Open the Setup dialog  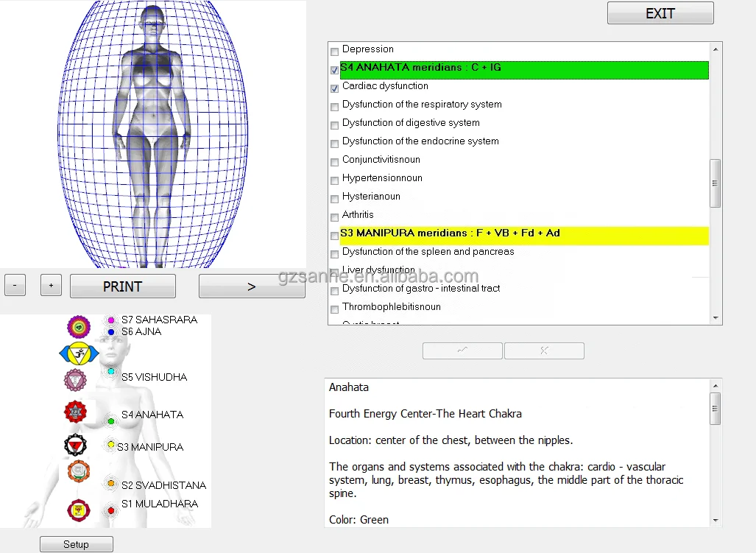76,543
